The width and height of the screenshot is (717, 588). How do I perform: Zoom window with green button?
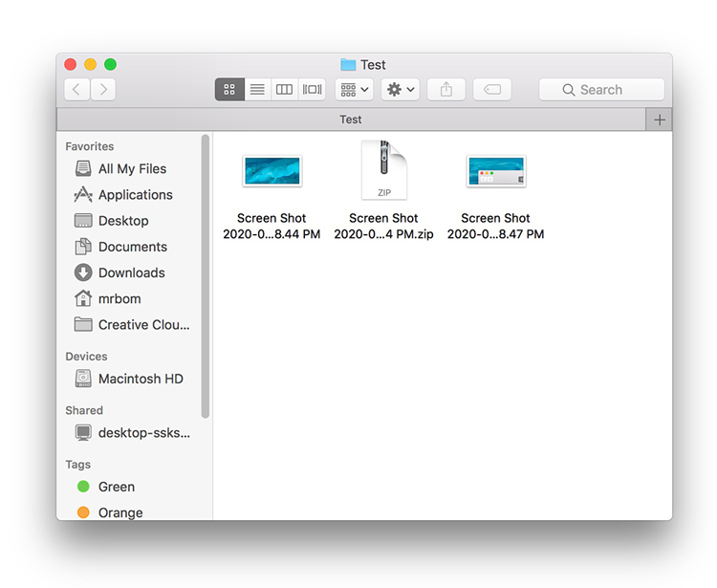coord(110,64)
